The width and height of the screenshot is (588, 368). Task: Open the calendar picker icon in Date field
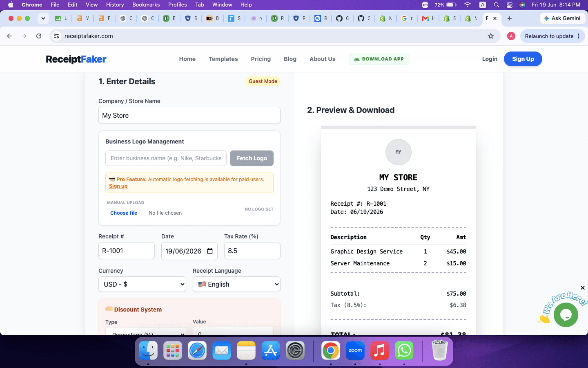[x=210, y=251]
